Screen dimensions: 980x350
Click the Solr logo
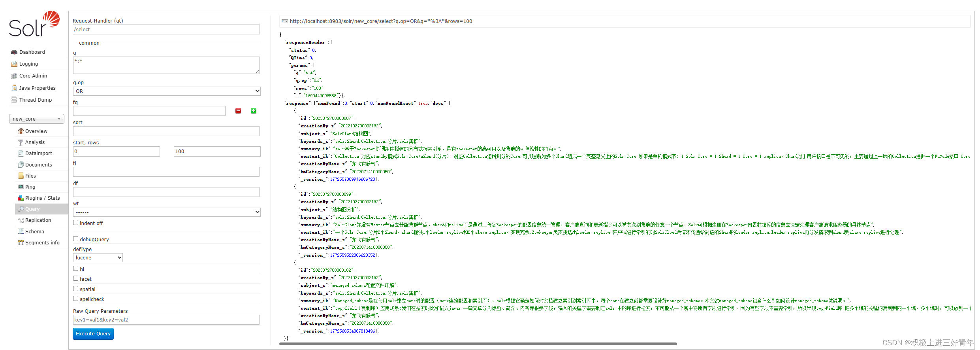pyautogui.click(x=34, y=24)
